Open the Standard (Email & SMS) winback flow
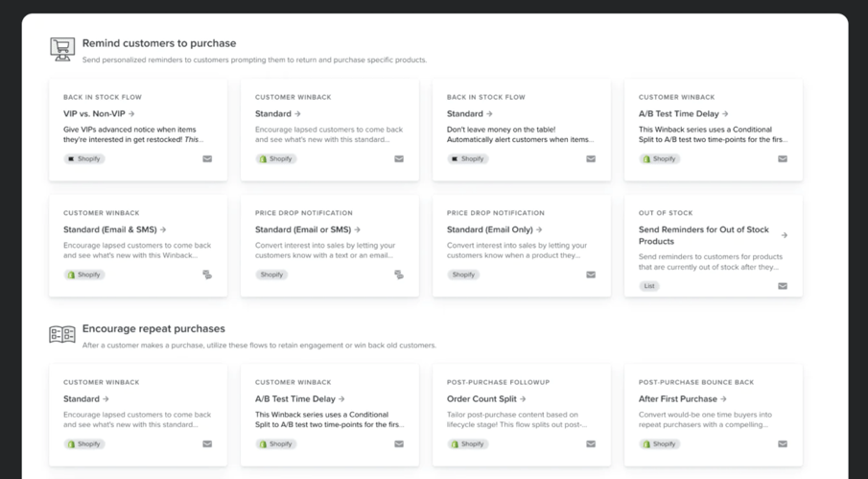Viewport: 868px width, 479px height. point(115,229)
